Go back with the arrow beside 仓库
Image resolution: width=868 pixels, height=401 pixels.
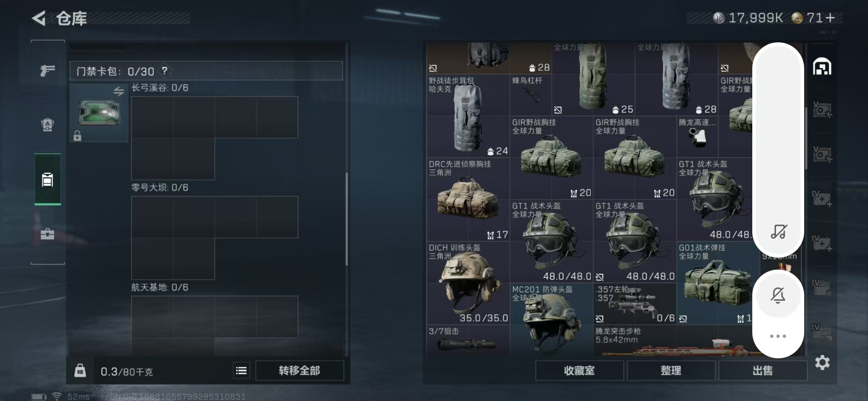coord(39,18)
